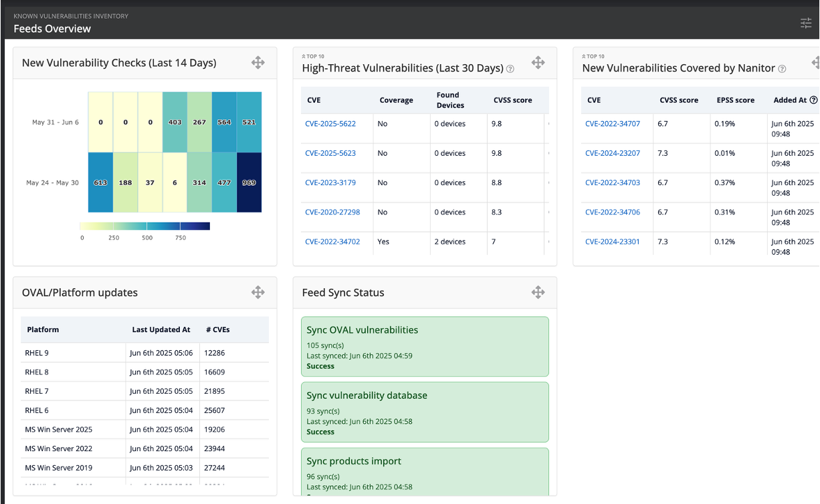Sort by CVSS score in High-Threat table
This screenshot has width=820, height=504.
coord(512,100)
